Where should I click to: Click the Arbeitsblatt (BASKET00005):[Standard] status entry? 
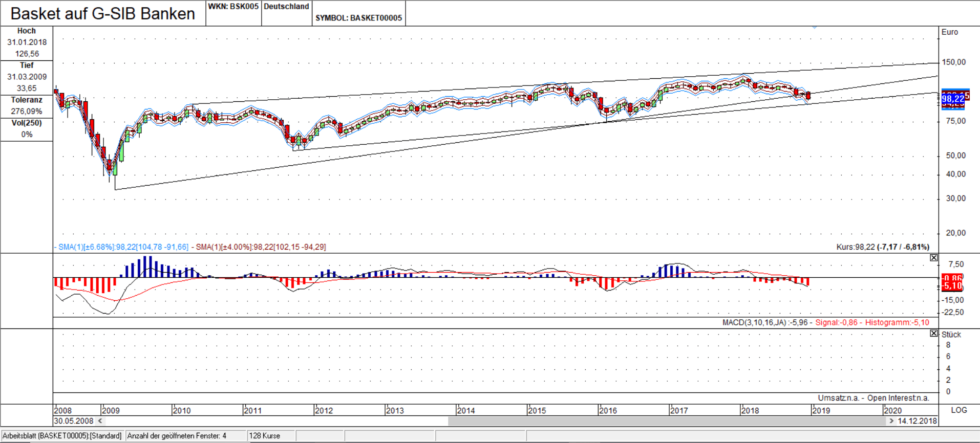pyautogui.click(x=62, y=436)
